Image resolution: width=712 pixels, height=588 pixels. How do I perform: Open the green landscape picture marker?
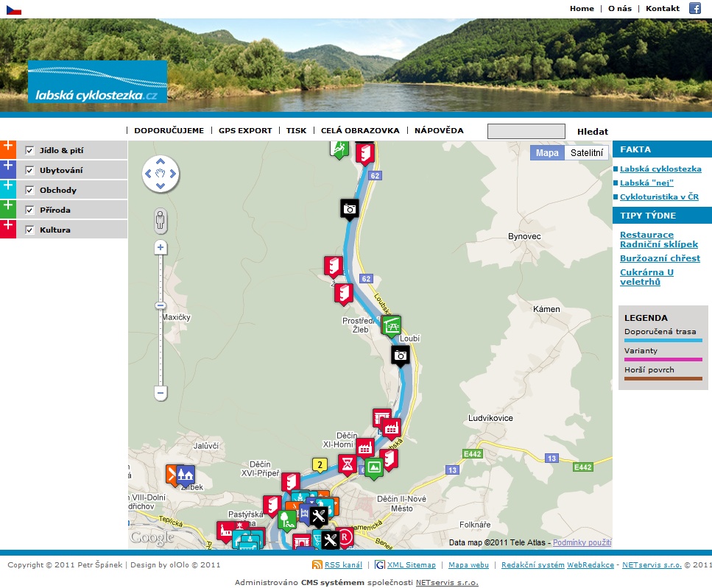[374, 467]
